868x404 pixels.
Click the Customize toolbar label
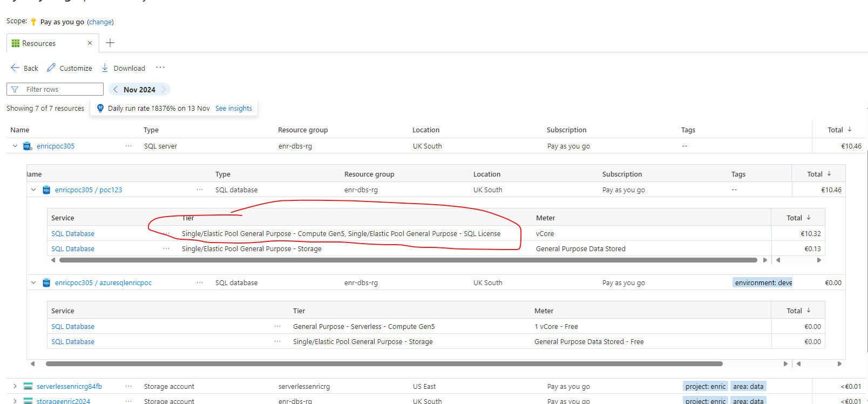point(76,68)
